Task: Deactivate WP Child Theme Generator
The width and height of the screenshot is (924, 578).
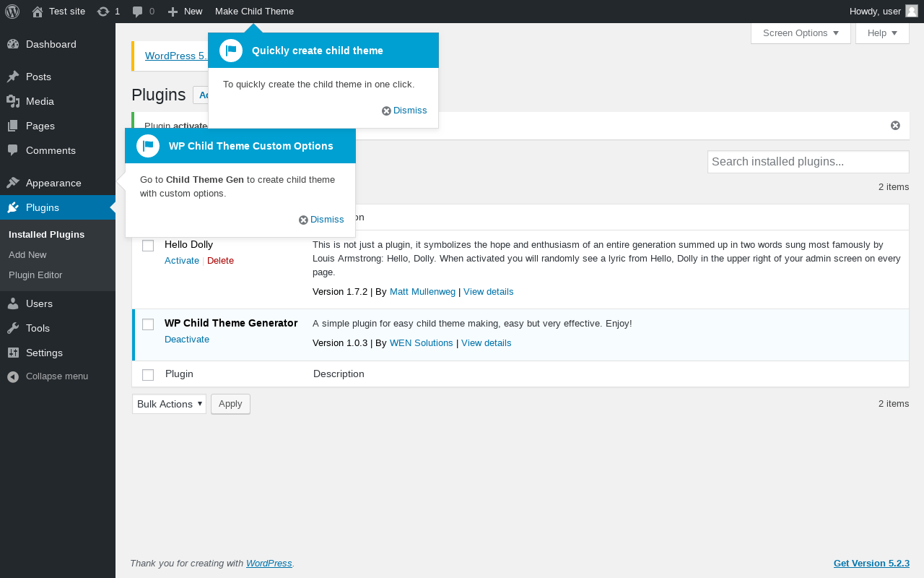Action: coord(187,339)
